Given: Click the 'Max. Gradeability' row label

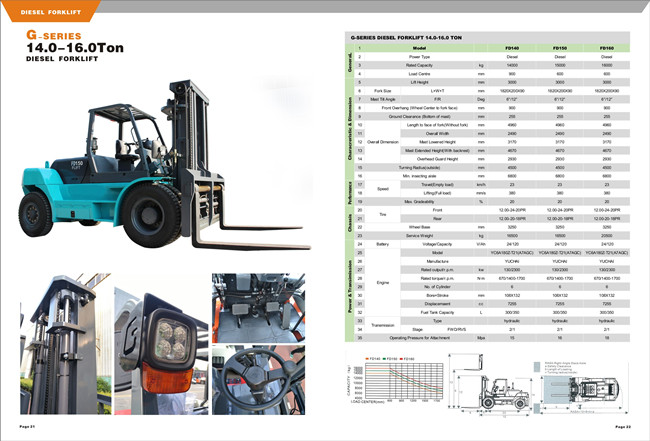Looking at the screenshot, I should [x=419, y=201].
